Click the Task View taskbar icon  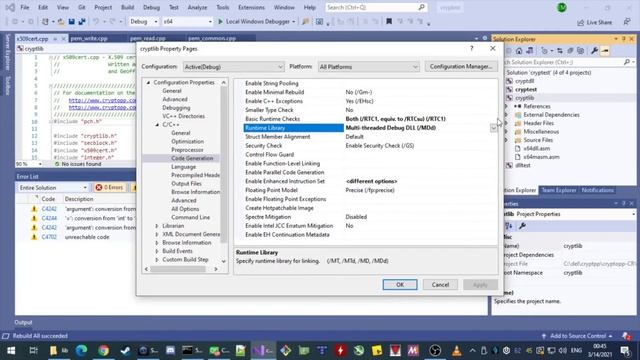tap(33, 350)
